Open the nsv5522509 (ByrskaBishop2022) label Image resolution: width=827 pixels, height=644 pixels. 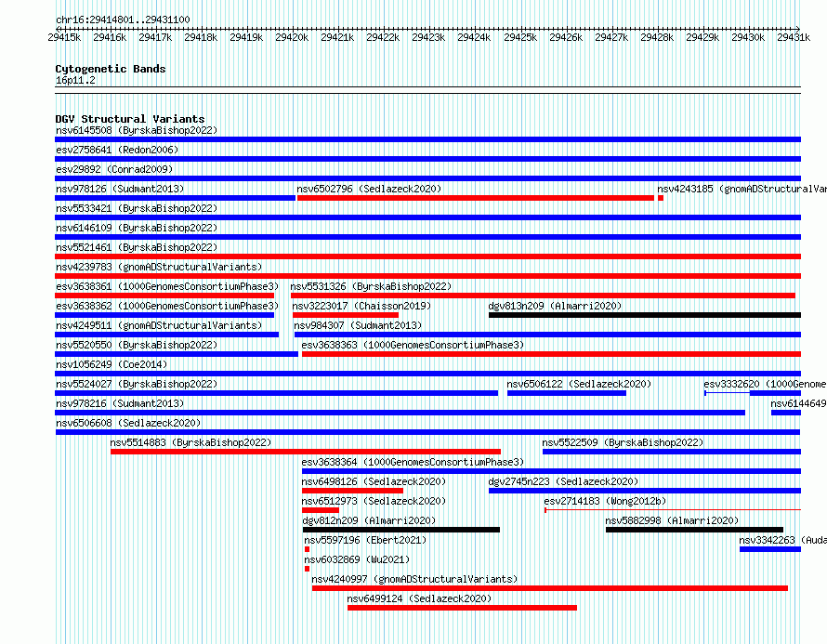(623, 442)
